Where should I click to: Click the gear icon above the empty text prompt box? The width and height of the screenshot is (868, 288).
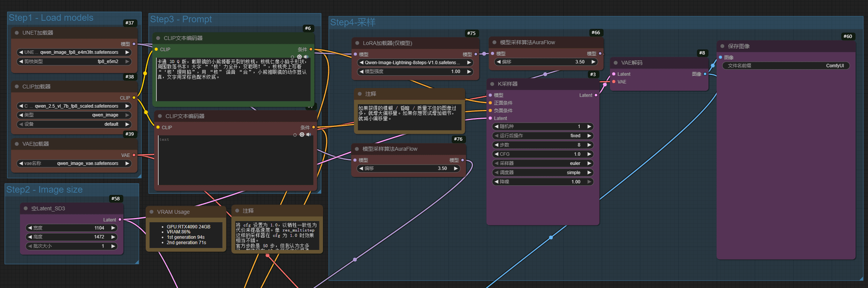[x=302, y=135]
